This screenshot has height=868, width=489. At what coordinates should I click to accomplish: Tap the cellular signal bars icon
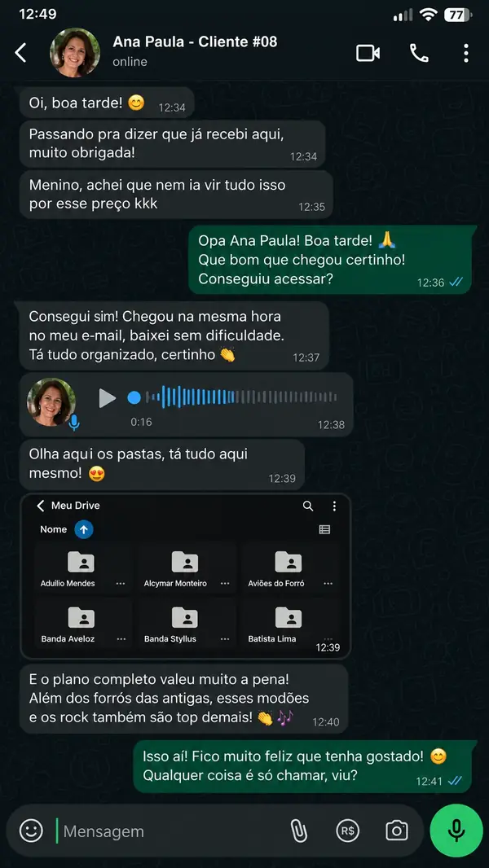point(403,15)
